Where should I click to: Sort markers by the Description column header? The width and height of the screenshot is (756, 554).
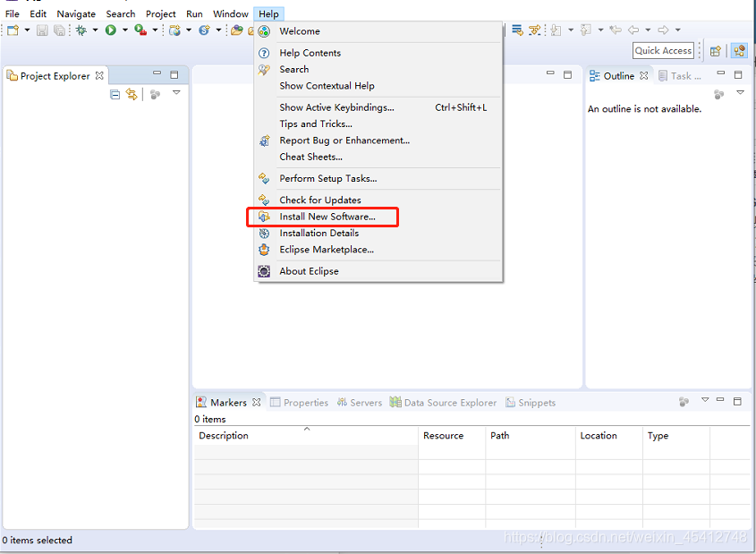[x=306, y=436]
